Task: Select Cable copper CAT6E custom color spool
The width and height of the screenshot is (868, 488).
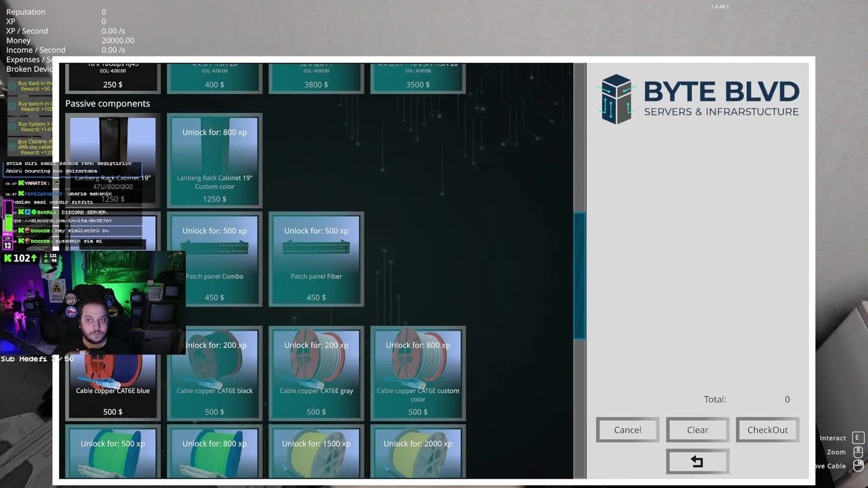Action: click(418, 373)
